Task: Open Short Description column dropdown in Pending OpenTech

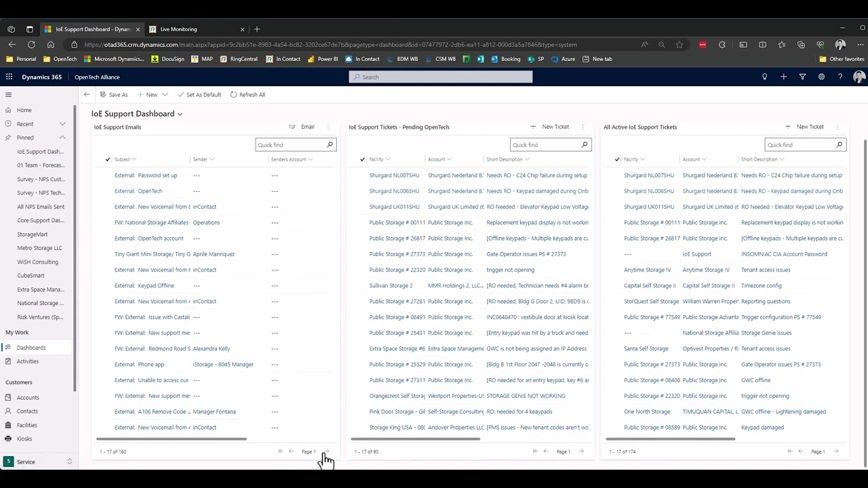Action: [527, 159]
